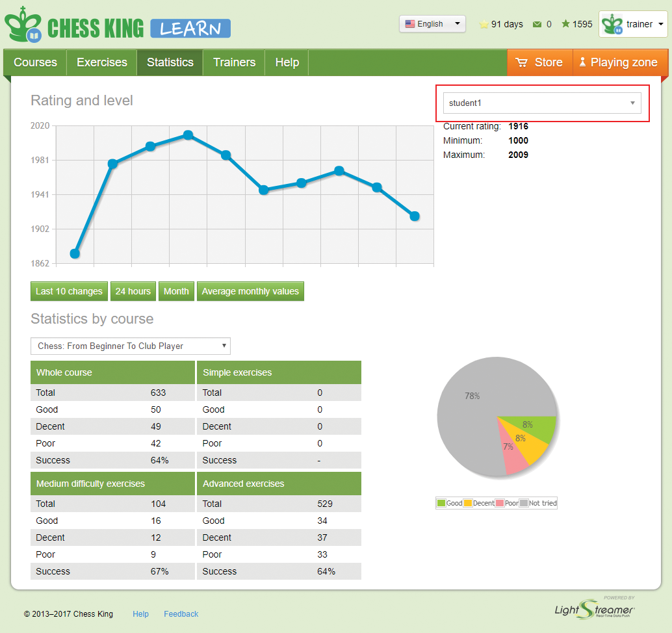The width and height of the screenshot is (672, 633).
Task: Select the 24 hours chart range
Action: coord(133,291)
